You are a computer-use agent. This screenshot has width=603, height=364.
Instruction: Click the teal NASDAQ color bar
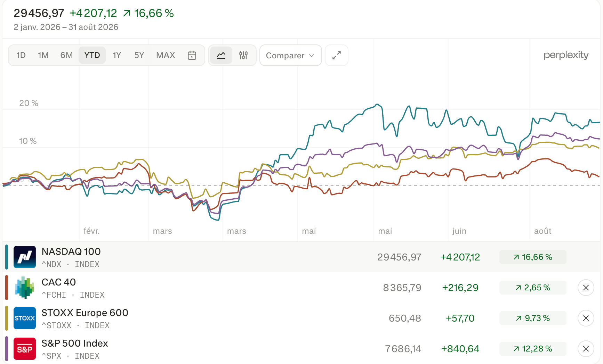point(7,257)
